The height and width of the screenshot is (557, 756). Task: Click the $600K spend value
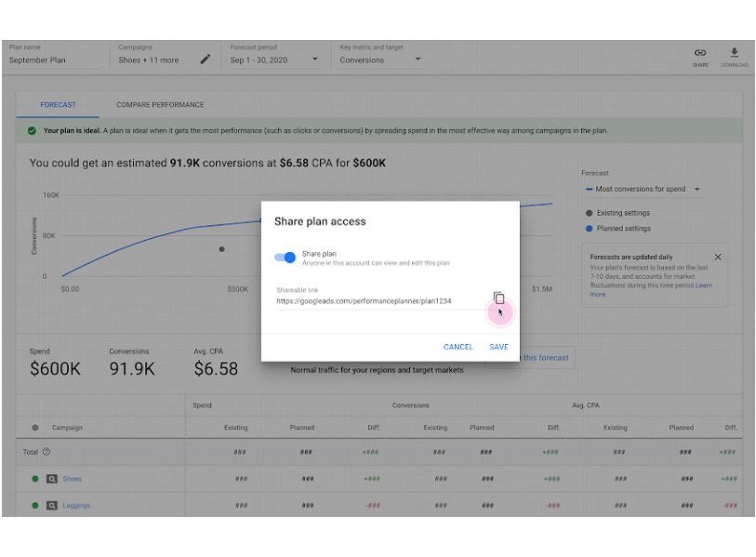click(55, 369)
